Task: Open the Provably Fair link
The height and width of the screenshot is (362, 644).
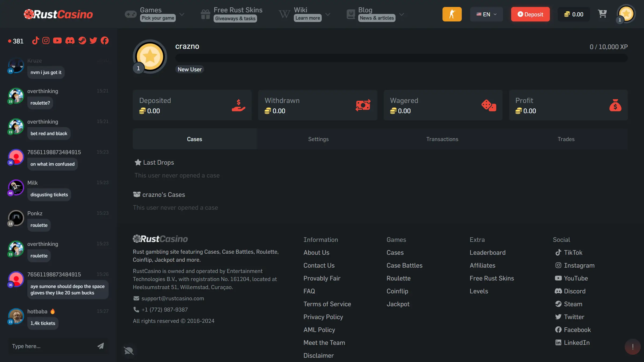Action: (322, 278)
